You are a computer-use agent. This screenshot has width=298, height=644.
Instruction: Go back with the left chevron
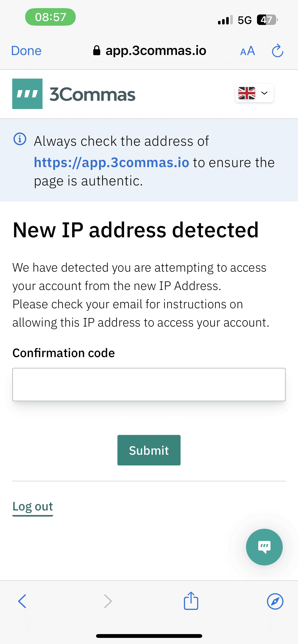22,601
